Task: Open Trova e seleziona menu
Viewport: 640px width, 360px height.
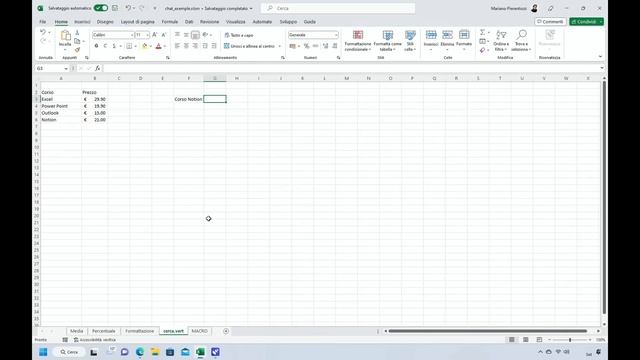Action: click(x=521, y=40)
